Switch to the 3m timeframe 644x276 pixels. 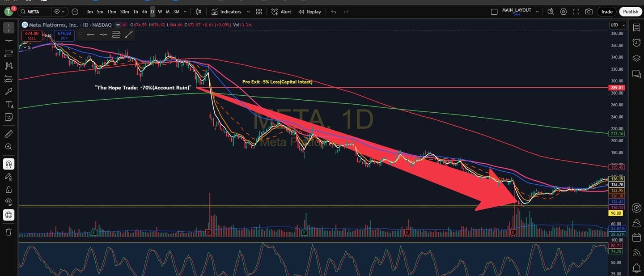coord(90,12)
